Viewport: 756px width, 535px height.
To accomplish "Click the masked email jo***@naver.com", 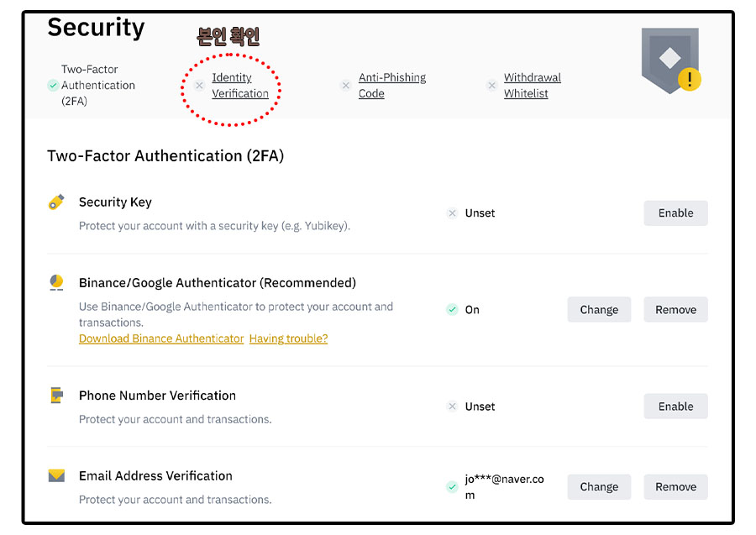I will coord(504,487).
